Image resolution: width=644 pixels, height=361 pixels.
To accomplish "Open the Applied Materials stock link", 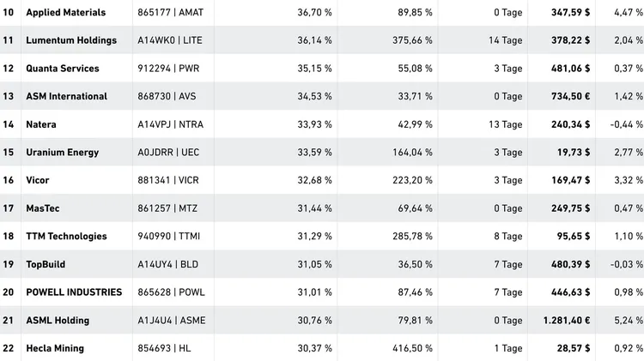I will (66, 13).
